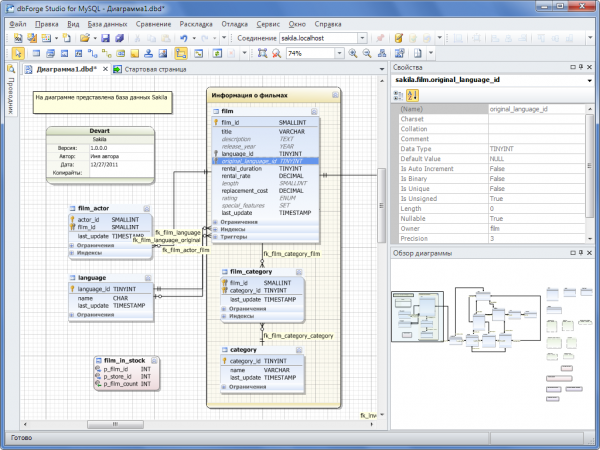600x450 pixels.
Task: Open the document tabs list arrow
Action: point(382,69)
